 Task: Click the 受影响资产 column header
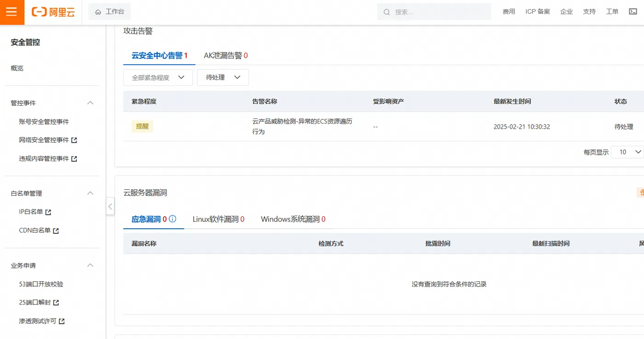pos(389,102)
